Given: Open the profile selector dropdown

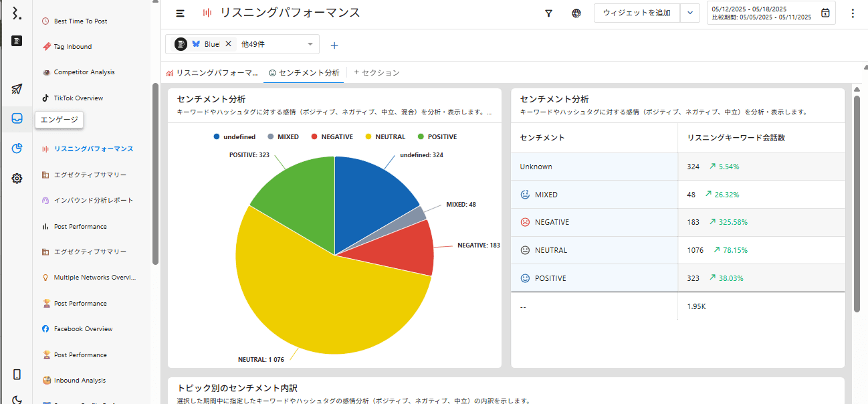Looking at the screenshot, I should tap(310, 44).
